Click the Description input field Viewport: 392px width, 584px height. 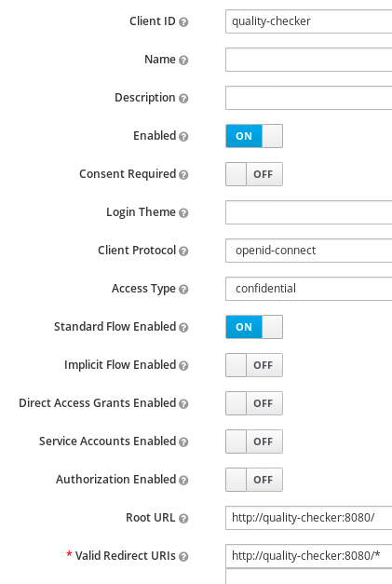tap(308, 98)
